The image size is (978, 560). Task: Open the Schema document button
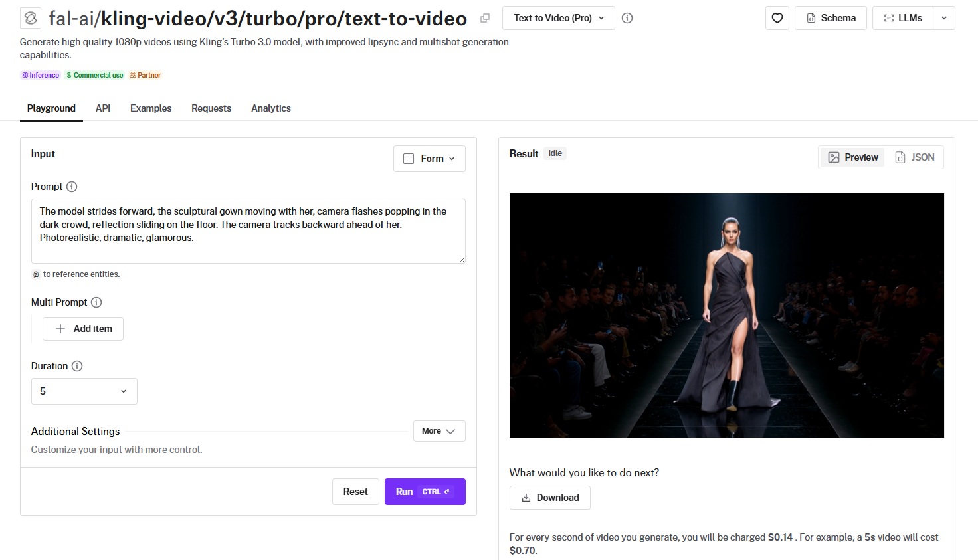[831, 18]
